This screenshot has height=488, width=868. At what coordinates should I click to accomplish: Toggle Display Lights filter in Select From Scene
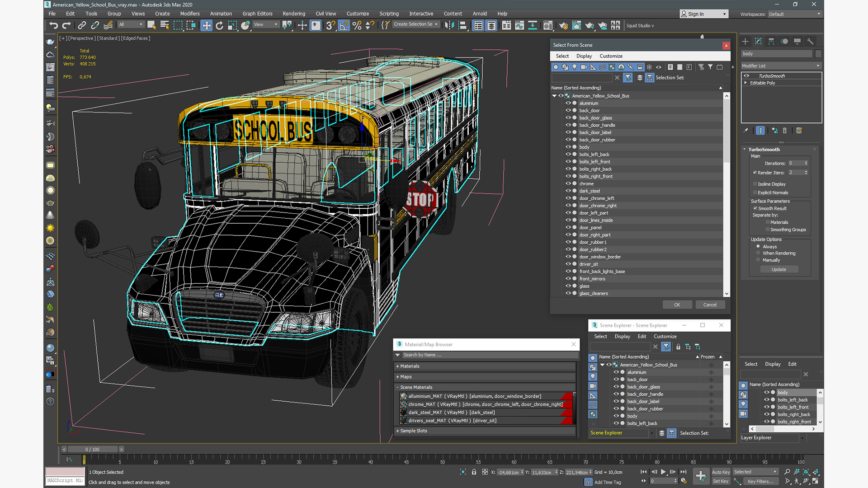[x=575, y=67]
